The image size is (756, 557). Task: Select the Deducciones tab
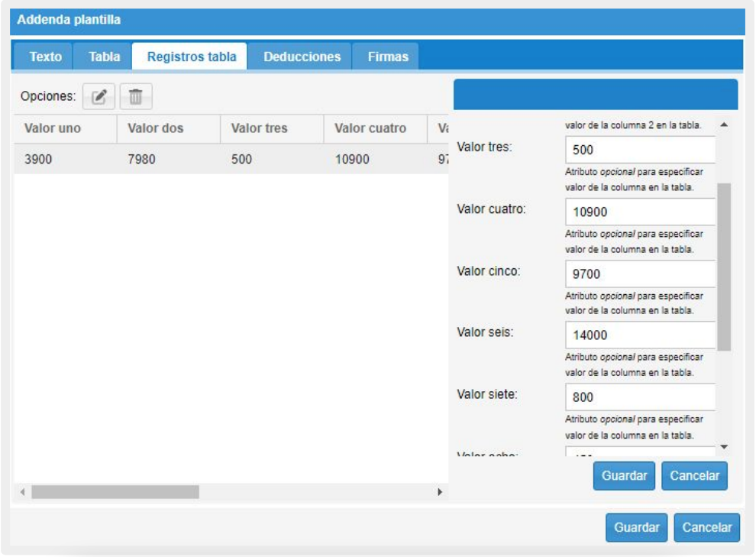tap(302, 57)
